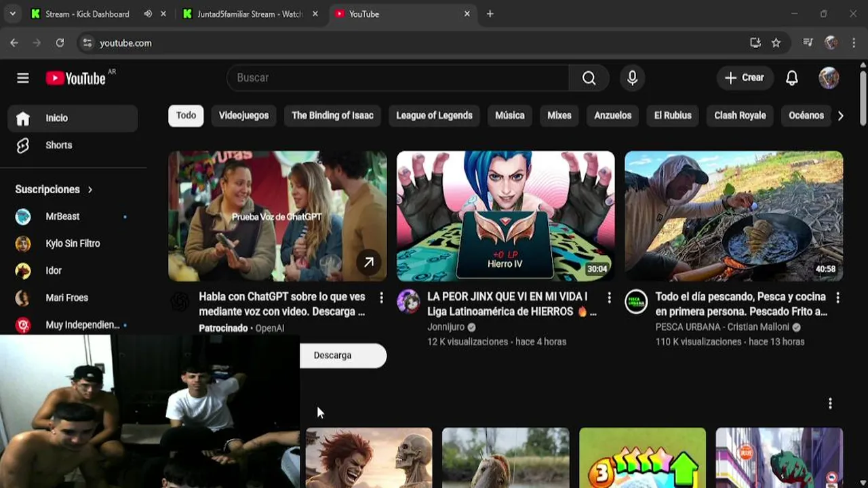Open LA PEOR JINX video title
Image resolution: width=868 pixels, height=488 pixels.
[512, 304]
